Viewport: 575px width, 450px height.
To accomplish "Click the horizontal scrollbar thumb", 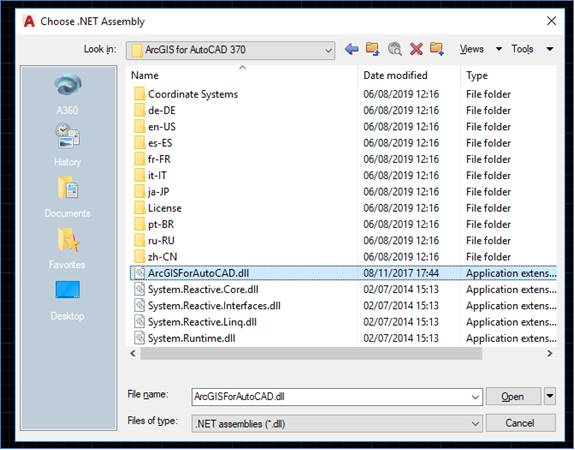I will 311,354.
